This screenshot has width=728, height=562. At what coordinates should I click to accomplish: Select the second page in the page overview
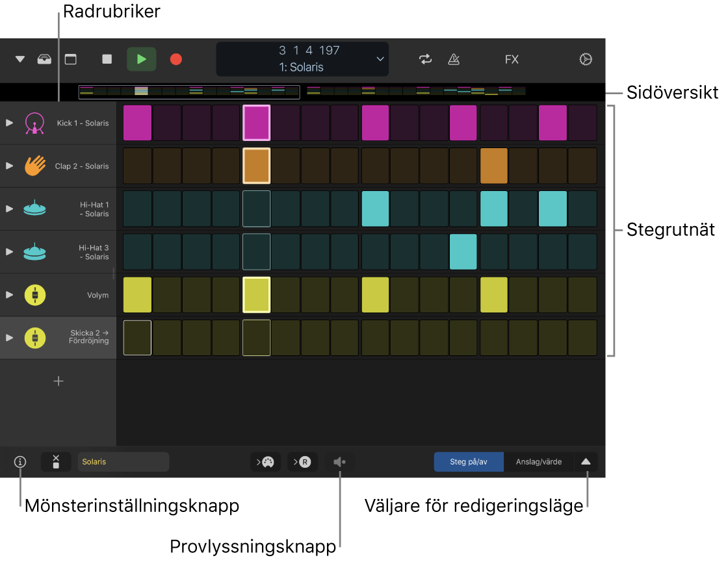pos(416,92)
